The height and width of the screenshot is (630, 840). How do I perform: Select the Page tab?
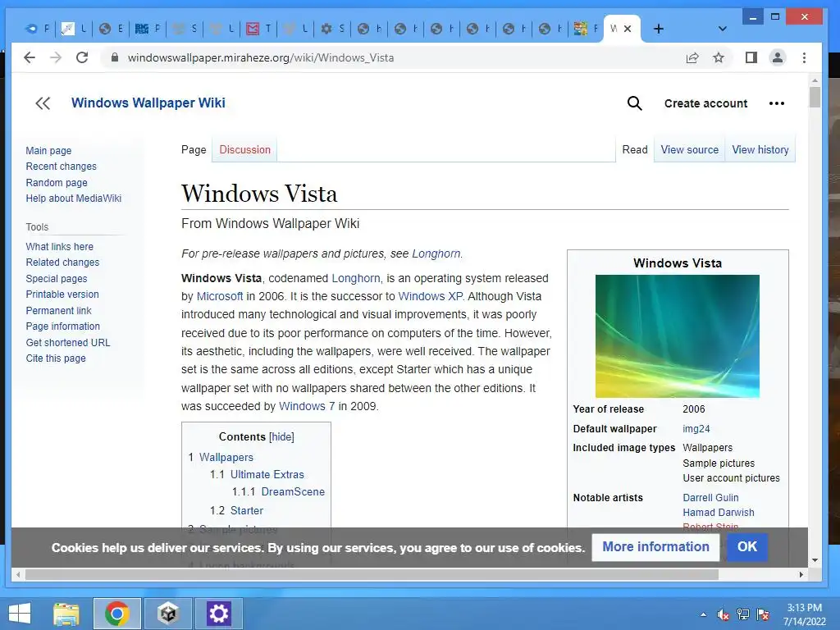194,149
